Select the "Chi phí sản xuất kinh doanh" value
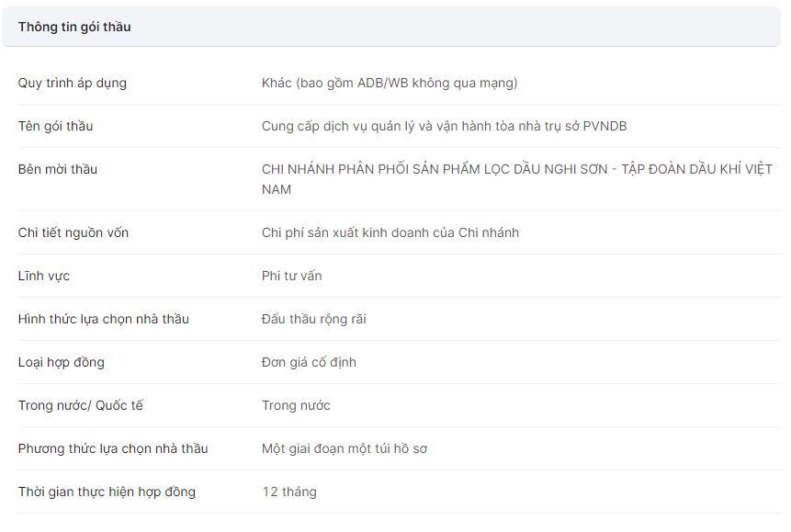The image size is (791, 532). coord(390,232)
